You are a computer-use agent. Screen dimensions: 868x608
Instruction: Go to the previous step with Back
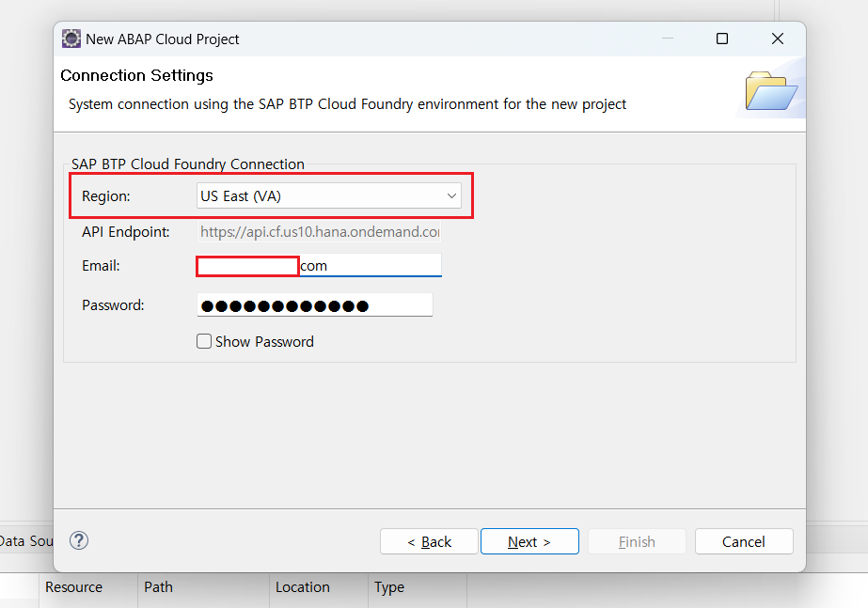[429, 541]
